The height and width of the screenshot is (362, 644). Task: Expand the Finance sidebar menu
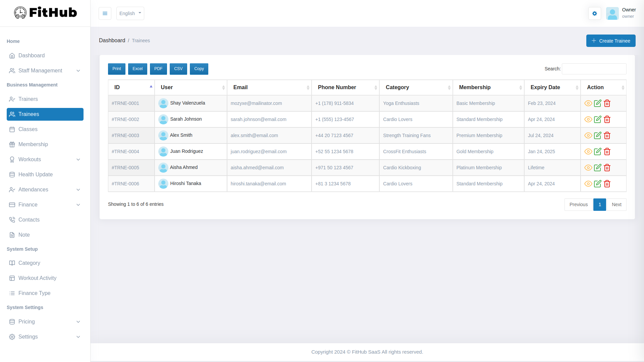pos(28,205)
